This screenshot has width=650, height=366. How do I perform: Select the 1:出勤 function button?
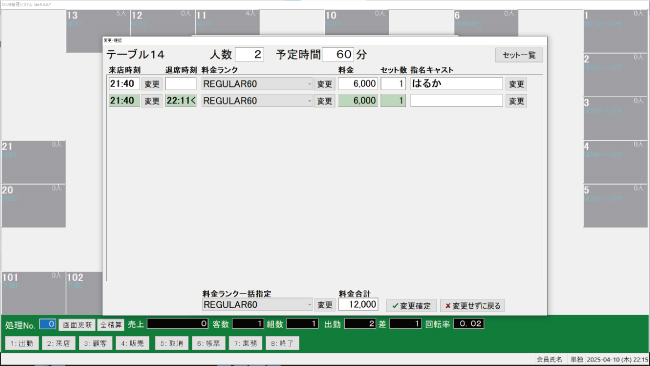[x=22, y=343]
